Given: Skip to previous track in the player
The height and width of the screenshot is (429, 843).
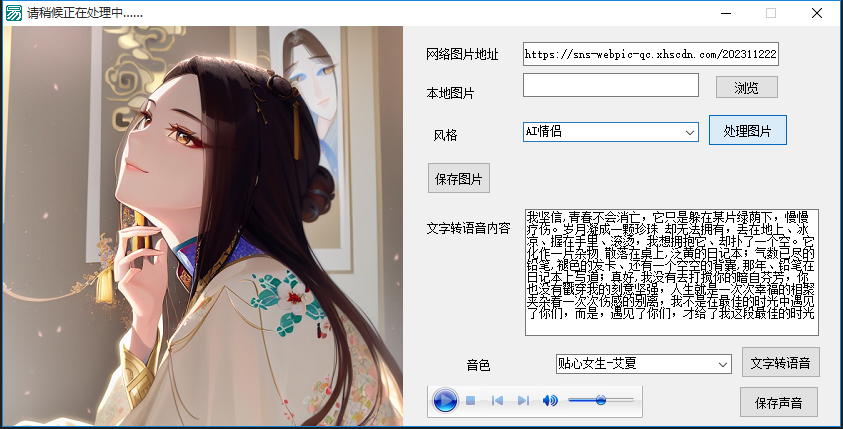Looking at the screenshot, I should coord(497,401).
